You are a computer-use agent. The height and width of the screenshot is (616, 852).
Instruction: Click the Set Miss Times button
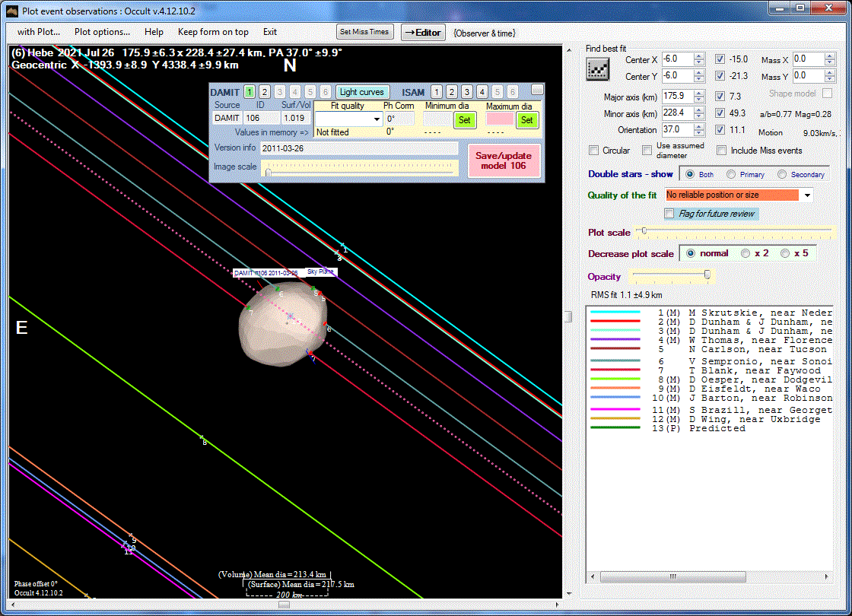point(364,32)
